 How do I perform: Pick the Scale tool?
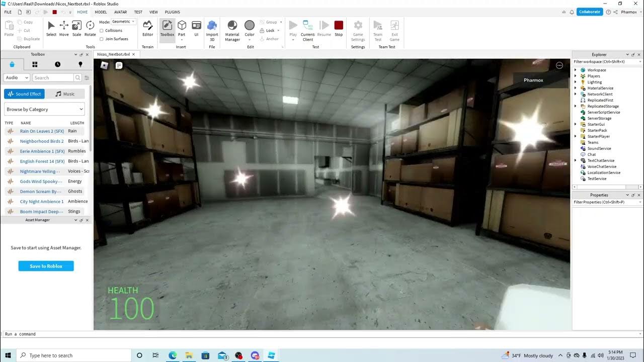76,29
